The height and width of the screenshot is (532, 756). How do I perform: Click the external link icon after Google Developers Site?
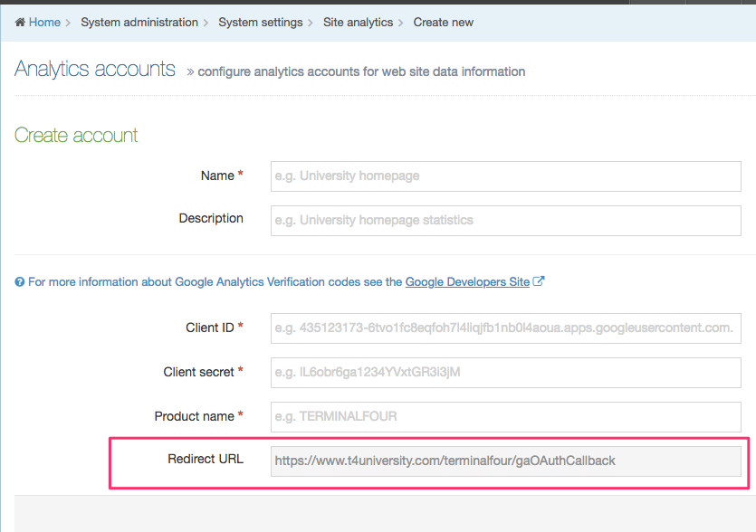pyautogui.click(x=539, y=281)
